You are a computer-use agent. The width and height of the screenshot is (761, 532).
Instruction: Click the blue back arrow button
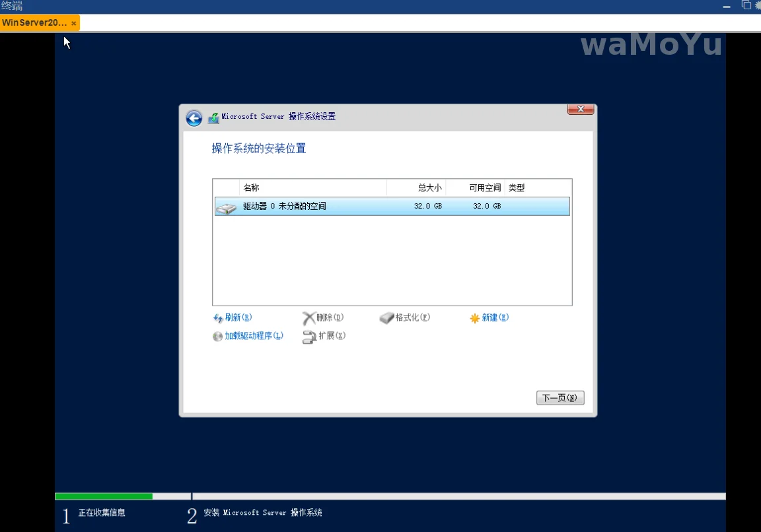click(194, 118)
